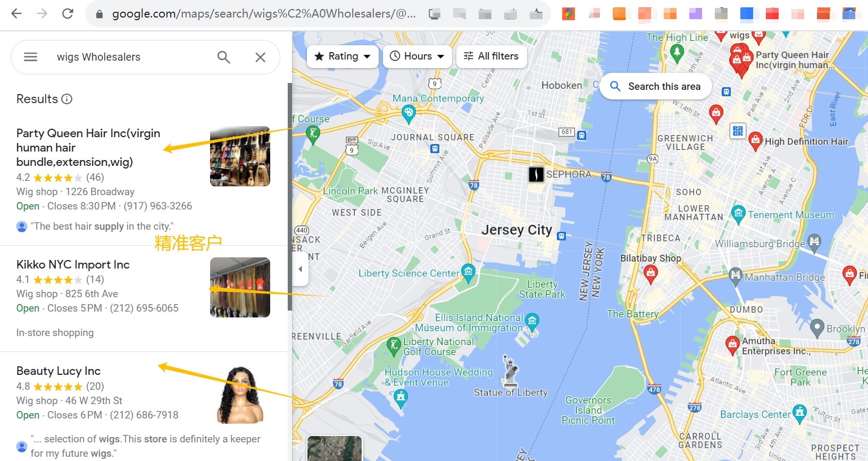The width and height of the screenshot is (868, 461).
Task: Click Bilatibay Shop map pin
Action: (650, 274)
